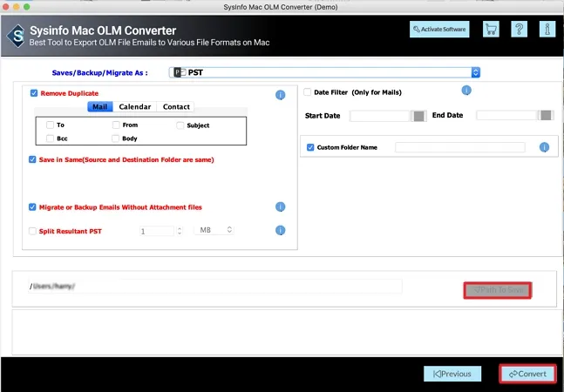Enable the Split Resultant PST checkbox

pyautogui.click(x=32, y=231)
